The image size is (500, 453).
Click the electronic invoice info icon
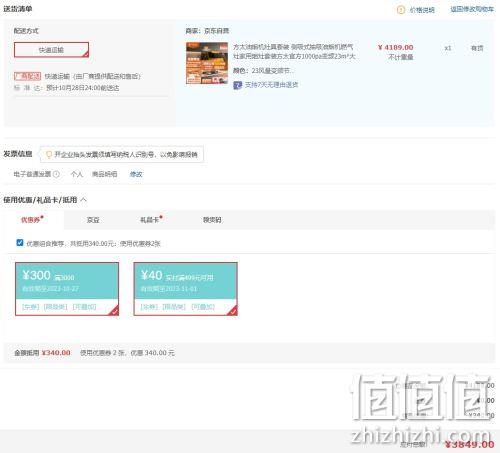[56, 174]
